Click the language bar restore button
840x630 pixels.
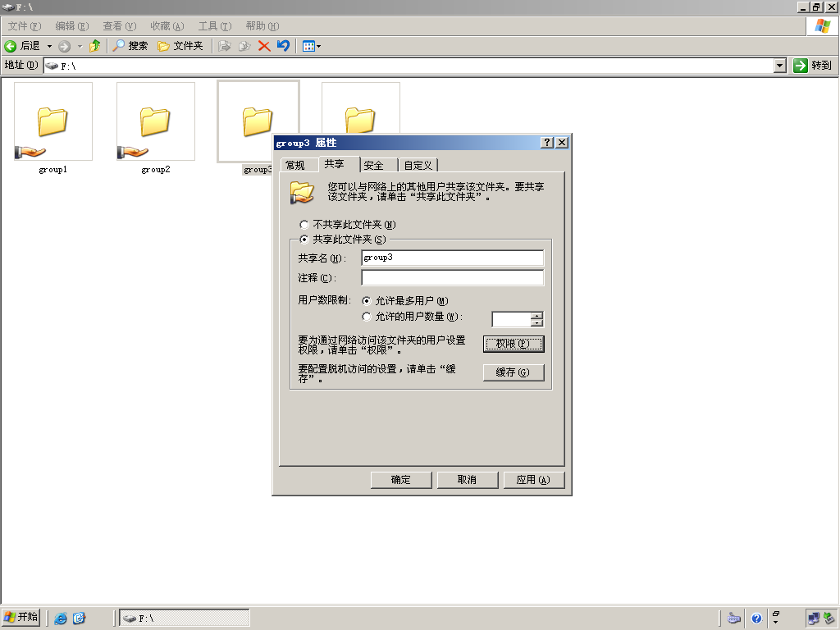pyautogui.click(x=776, y=614)
